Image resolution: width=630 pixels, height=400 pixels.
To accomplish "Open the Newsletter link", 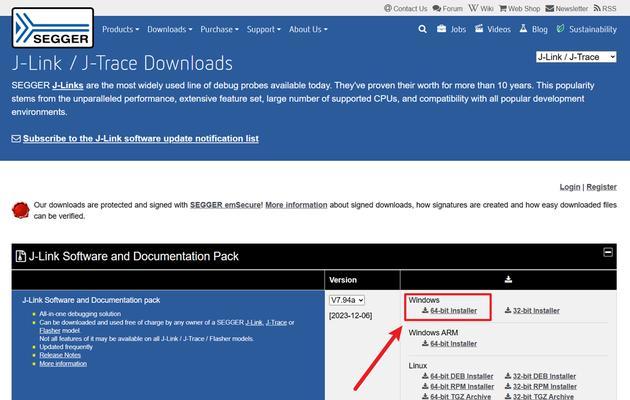I will coord(567,8).
